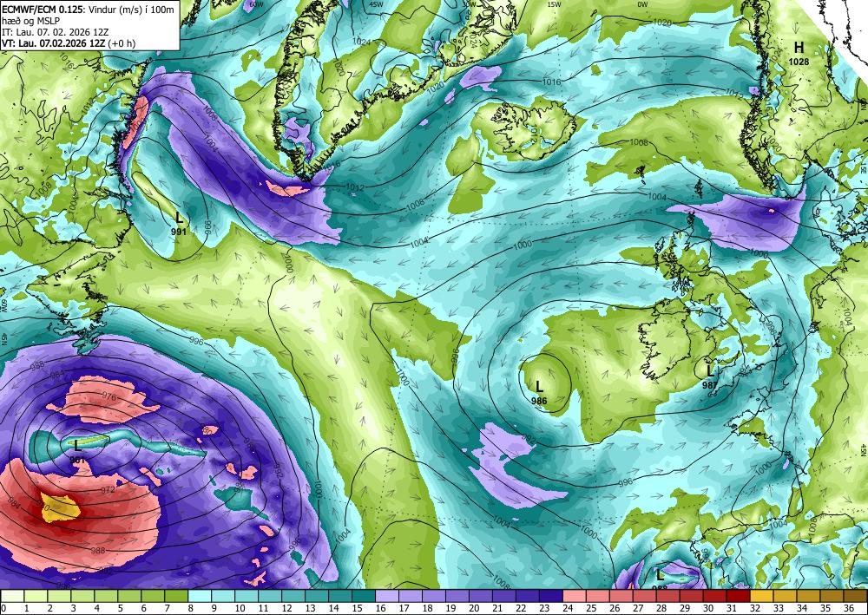Image resolution: width=868 pixels, height=615 pixels.
Task: Click the scale number 20
Action: pos(474,608)
